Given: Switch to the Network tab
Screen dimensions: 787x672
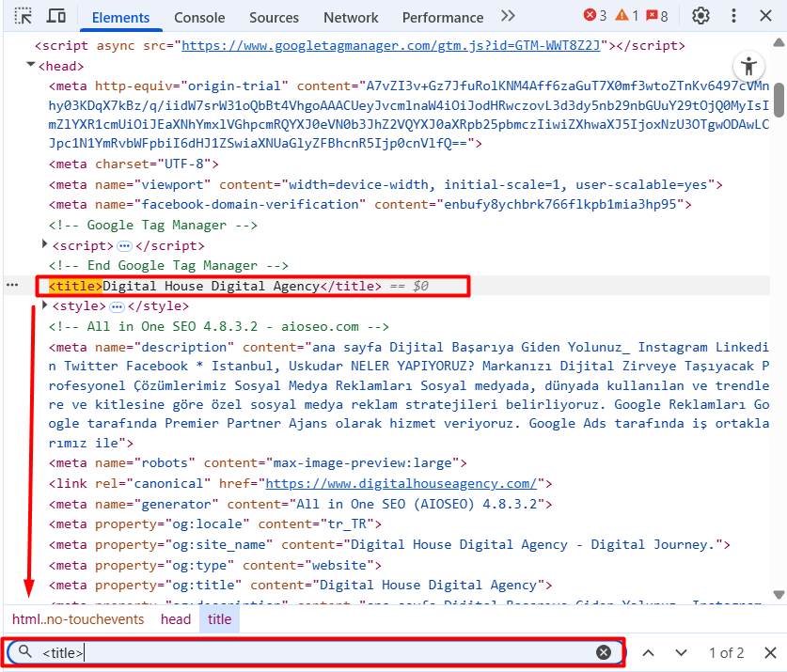Looking at the screenshot, I should (351, 17).
